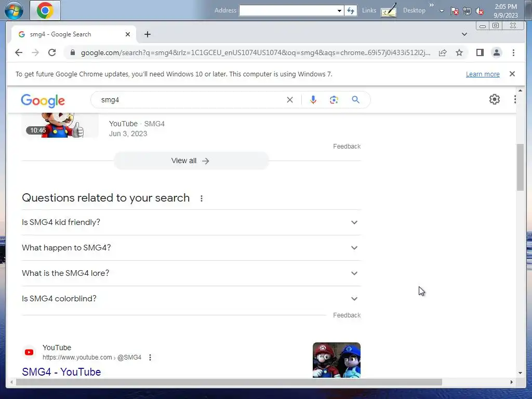The width and height of the screenshot is (532, 399).
Task: Go back to previous page in Chrome
Action: tap(19, 52)
